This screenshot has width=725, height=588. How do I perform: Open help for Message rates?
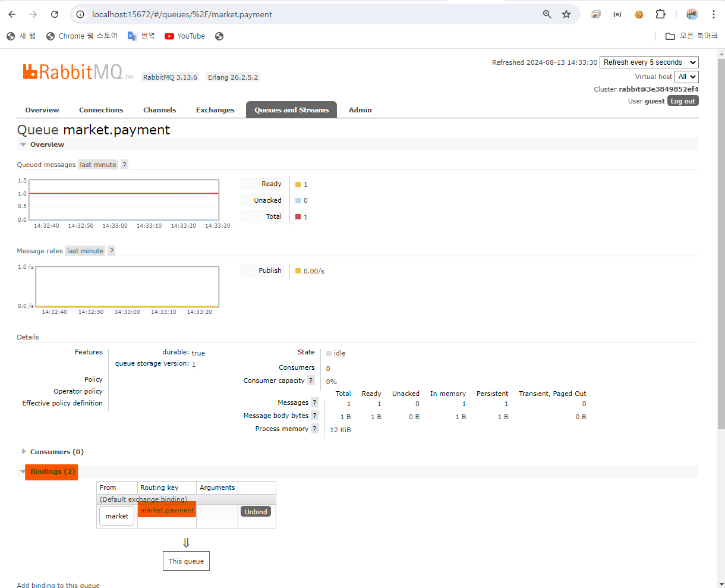[111, 250]
